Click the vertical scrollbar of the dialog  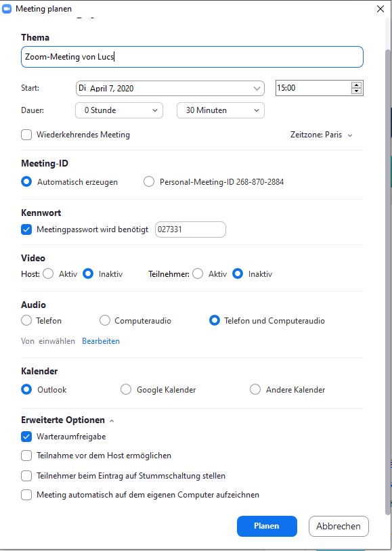(388, 283)
